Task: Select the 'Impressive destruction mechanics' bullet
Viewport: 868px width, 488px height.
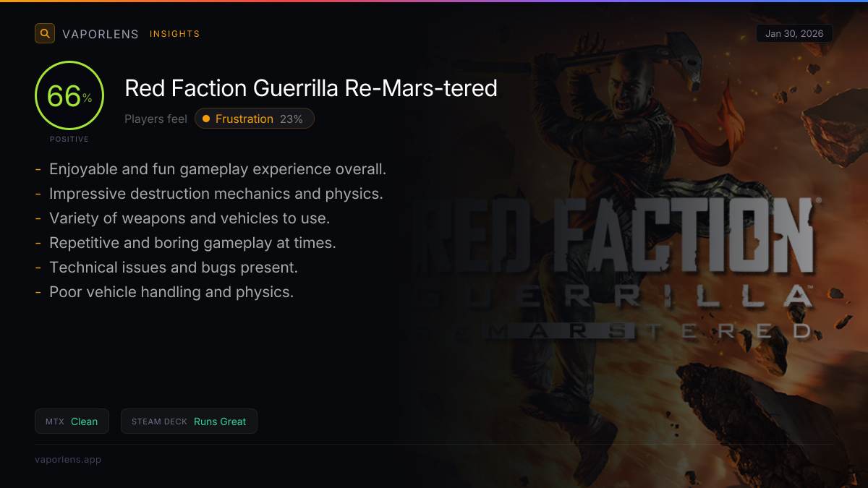Action: 216,194
